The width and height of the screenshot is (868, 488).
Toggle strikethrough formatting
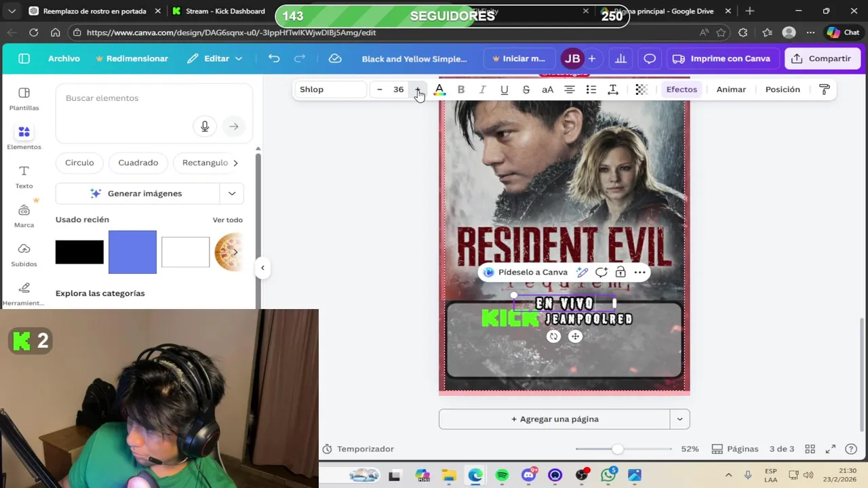[526, 89]
